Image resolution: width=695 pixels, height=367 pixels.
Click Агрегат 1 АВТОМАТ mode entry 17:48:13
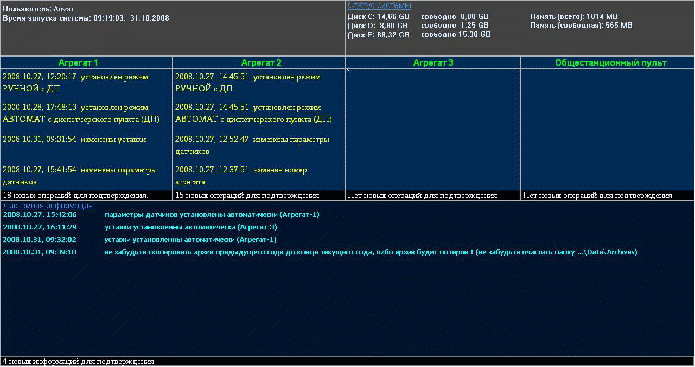81,113
